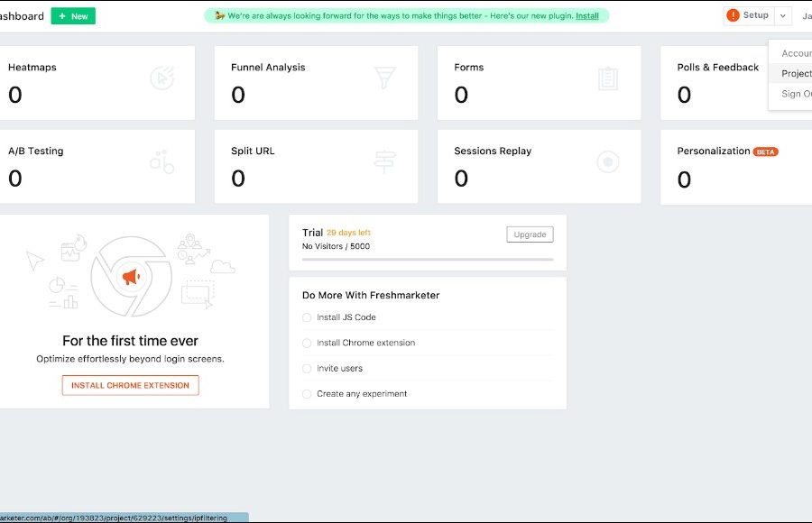Expand the Setup dropdown arrow

tap(782, 15)
